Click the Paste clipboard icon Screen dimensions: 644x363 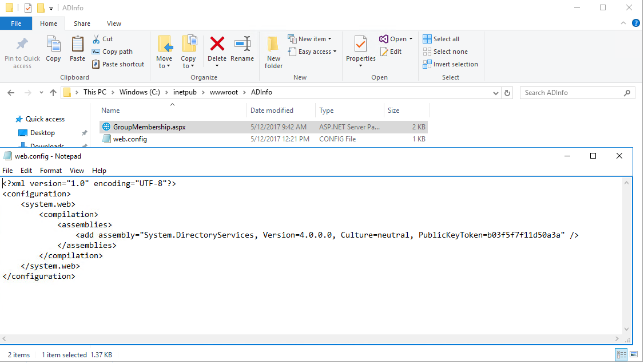77,45
